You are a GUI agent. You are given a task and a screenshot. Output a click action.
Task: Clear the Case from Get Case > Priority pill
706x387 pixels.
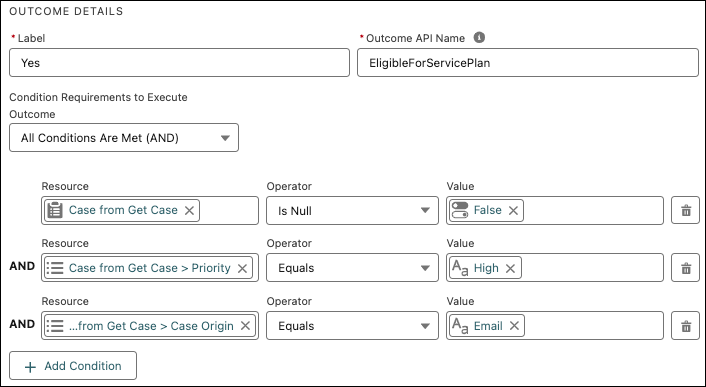(242, 268)
